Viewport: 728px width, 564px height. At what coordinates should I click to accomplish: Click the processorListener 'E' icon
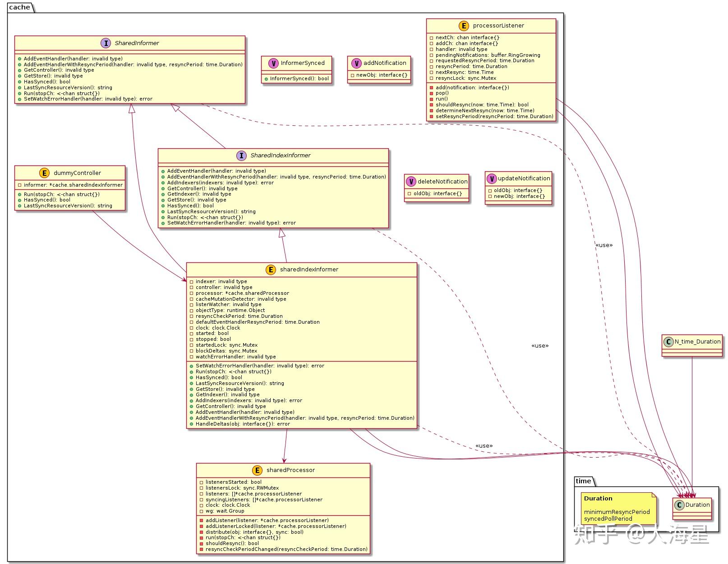[464, 26]
